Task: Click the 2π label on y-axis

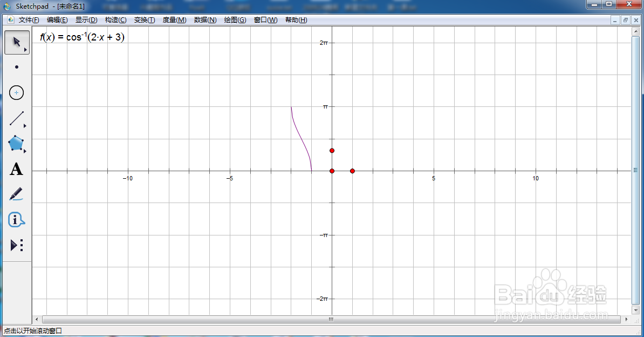Action: pyautogui.click(x=324, y=43)
